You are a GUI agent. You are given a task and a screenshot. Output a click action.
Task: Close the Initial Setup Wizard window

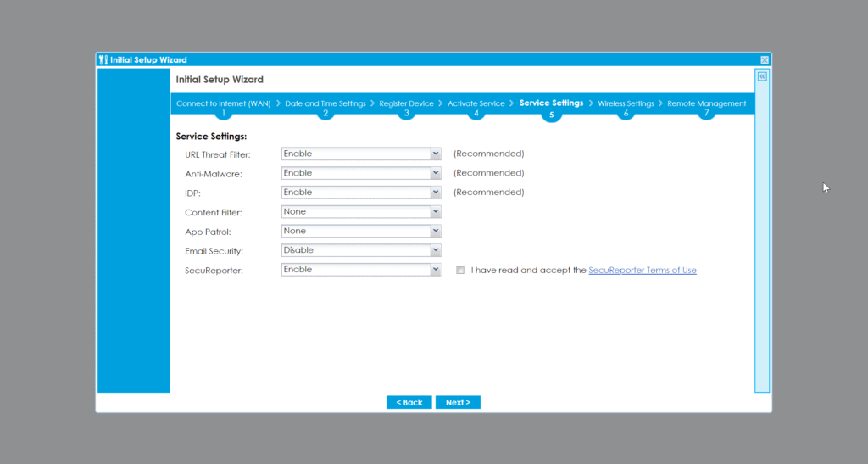(x=765, y=60)
